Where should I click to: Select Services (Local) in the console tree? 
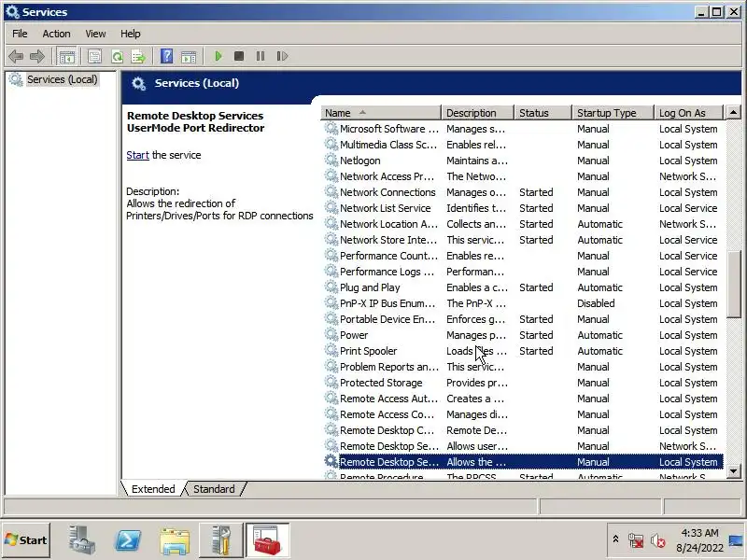pos(62,79)
